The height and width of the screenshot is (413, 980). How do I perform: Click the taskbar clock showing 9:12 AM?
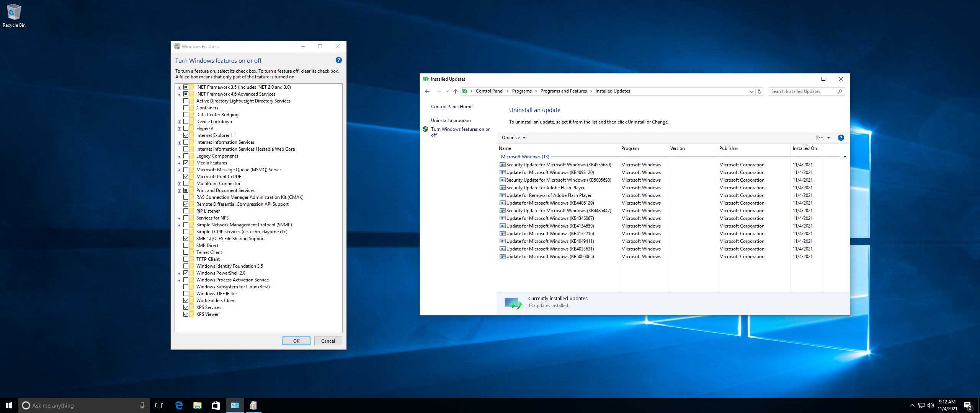click(x=947, y=405)
